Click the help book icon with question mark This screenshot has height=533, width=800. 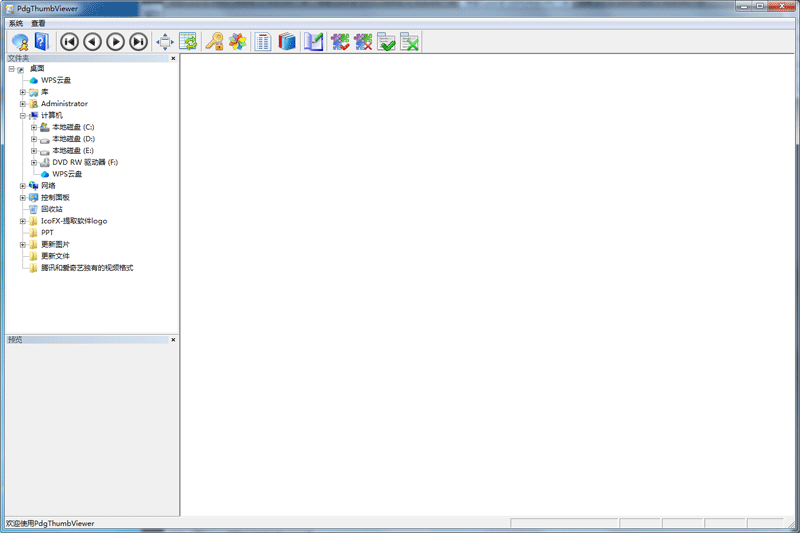(41, 42)
